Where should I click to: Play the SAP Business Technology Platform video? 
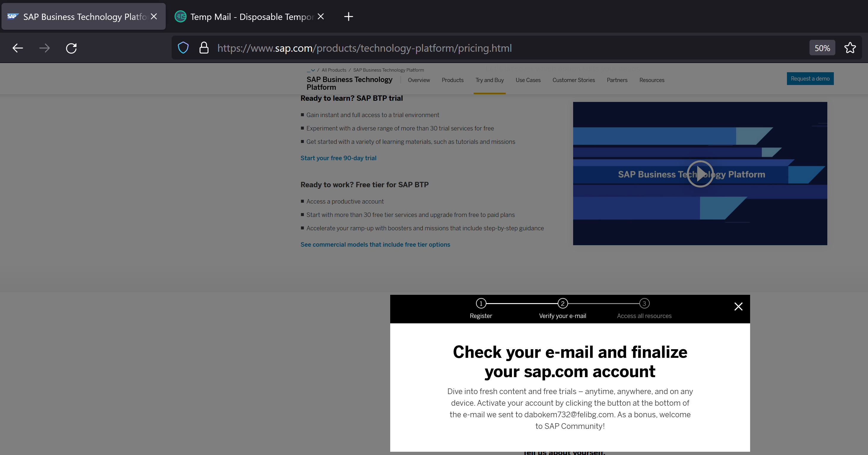700,174
